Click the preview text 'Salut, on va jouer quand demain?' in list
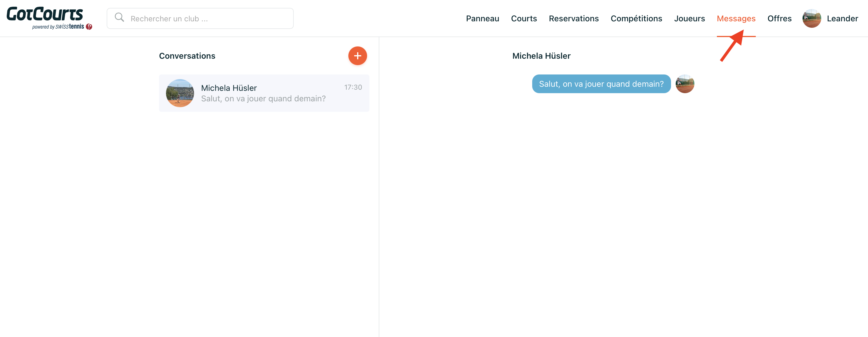Viewport: 868px width, 337px height. pos(263,99)
